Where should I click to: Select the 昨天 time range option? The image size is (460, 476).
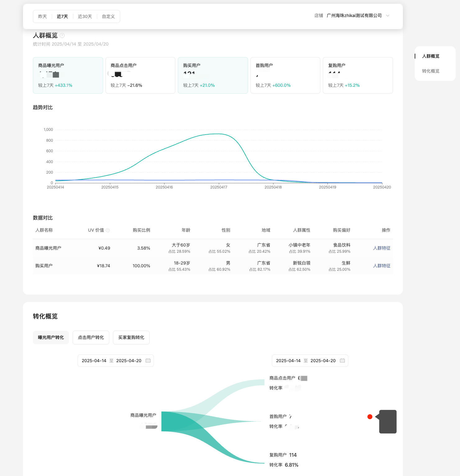43,16
